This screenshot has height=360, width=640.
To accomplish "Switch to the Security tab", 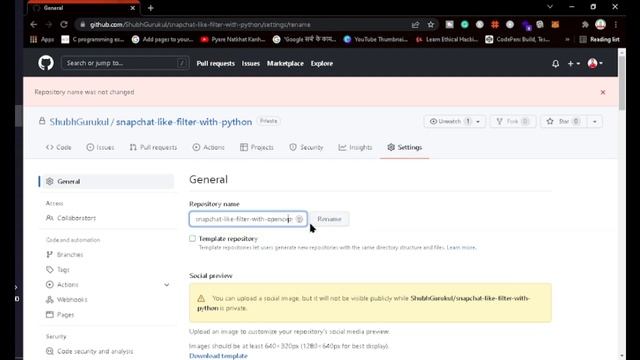I will (306, 147).
